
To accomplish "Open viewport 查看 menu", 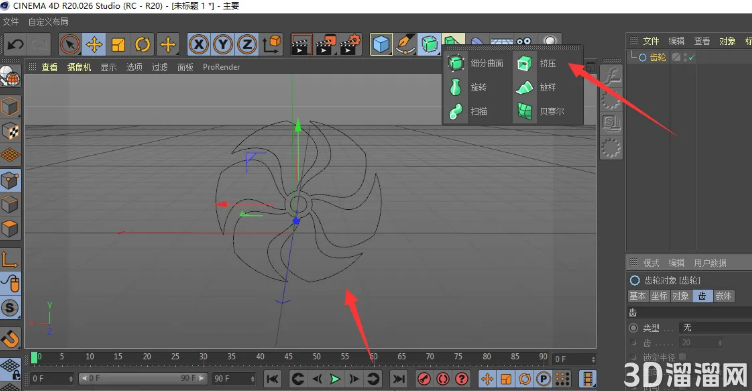I will 49,67.
